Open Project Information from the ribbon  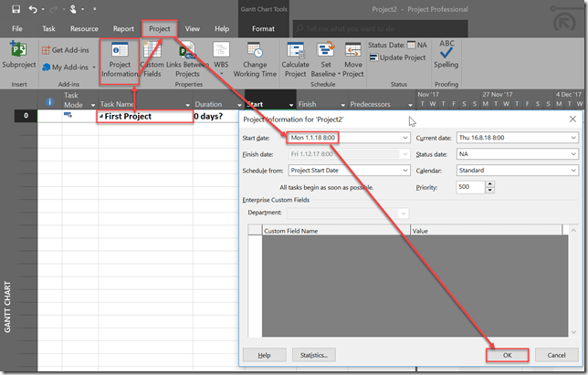click(119, 58)
